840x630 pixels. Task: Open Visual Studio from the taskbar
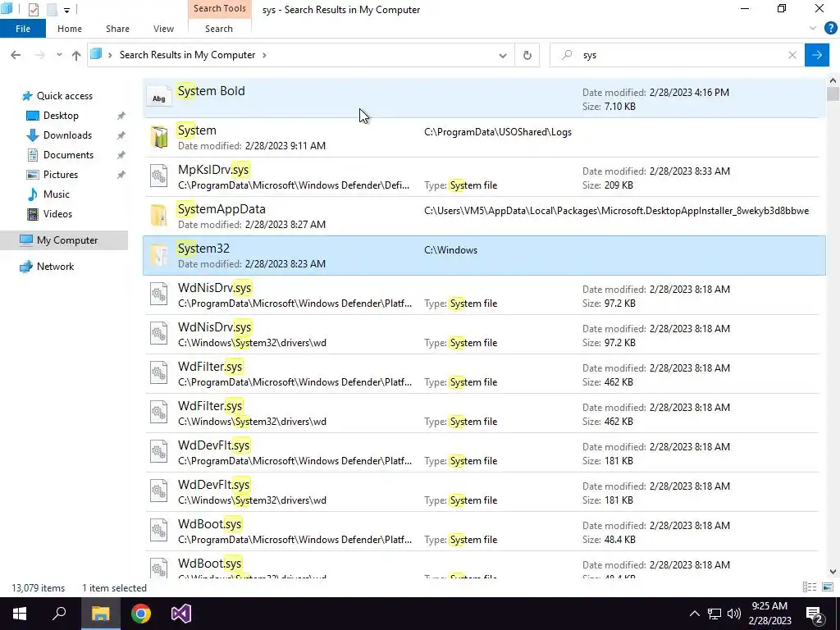pos(181,614)
